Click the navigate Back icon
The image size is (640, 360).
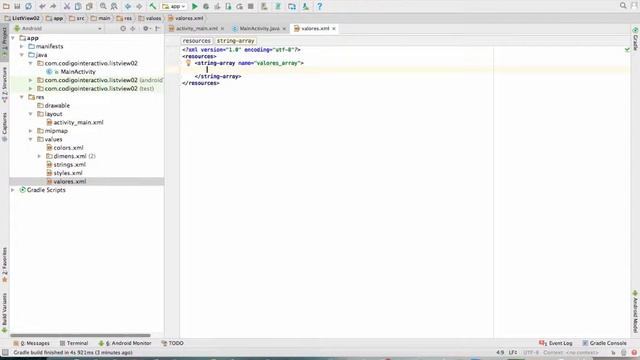click(x=128, y=6)
